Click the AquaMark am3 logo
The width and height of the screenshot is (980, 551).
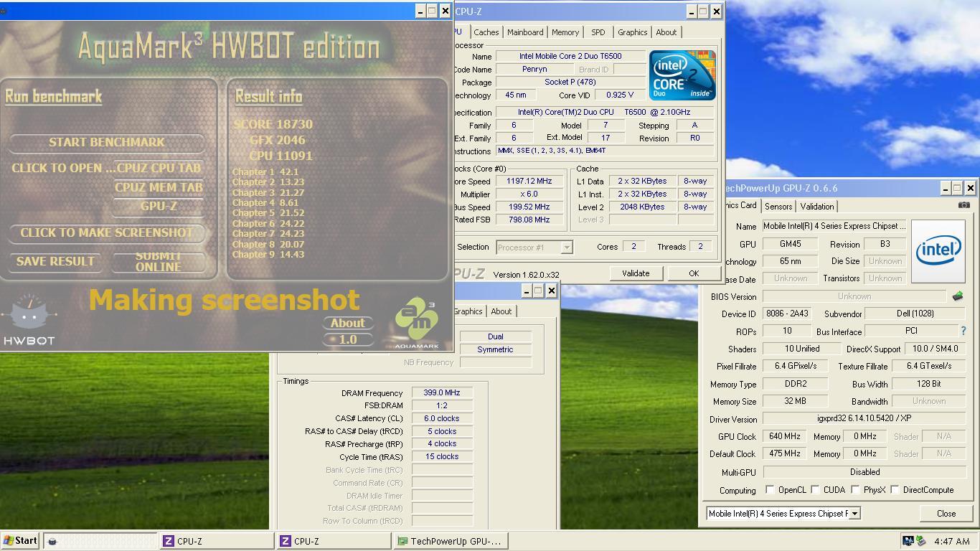tap(417, 322)
